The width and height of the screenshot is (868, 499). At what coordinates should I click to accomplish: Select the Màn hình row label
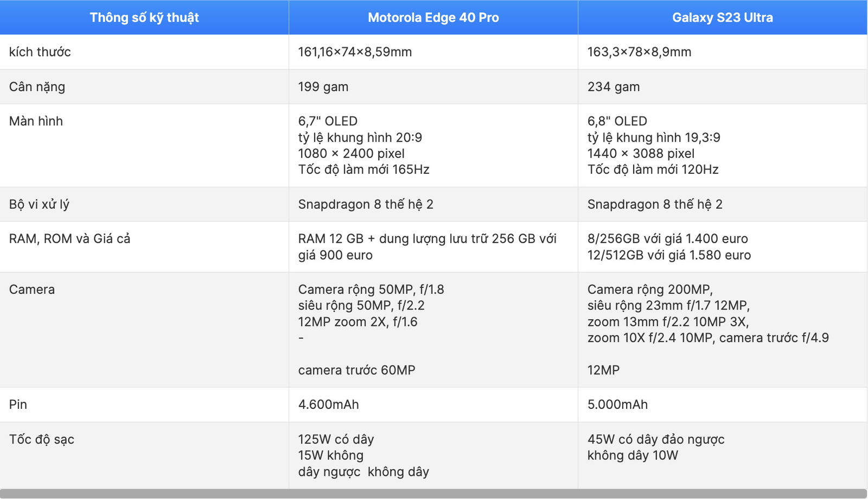tap(36, 121)
